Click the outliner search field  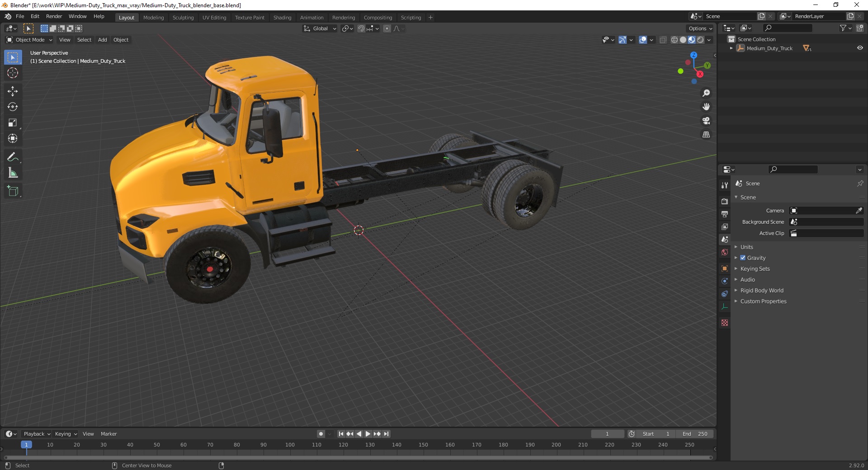point(788,28)
